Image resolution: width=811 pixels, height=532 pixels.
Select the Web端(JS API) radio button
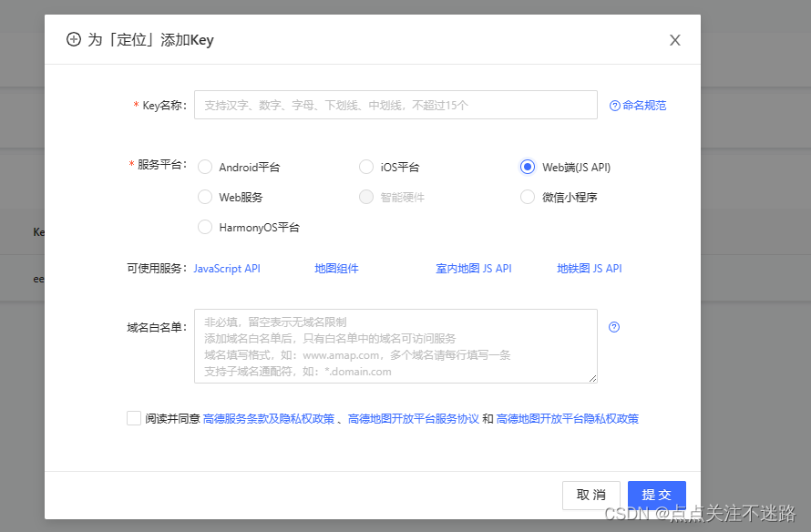[528, 167]
